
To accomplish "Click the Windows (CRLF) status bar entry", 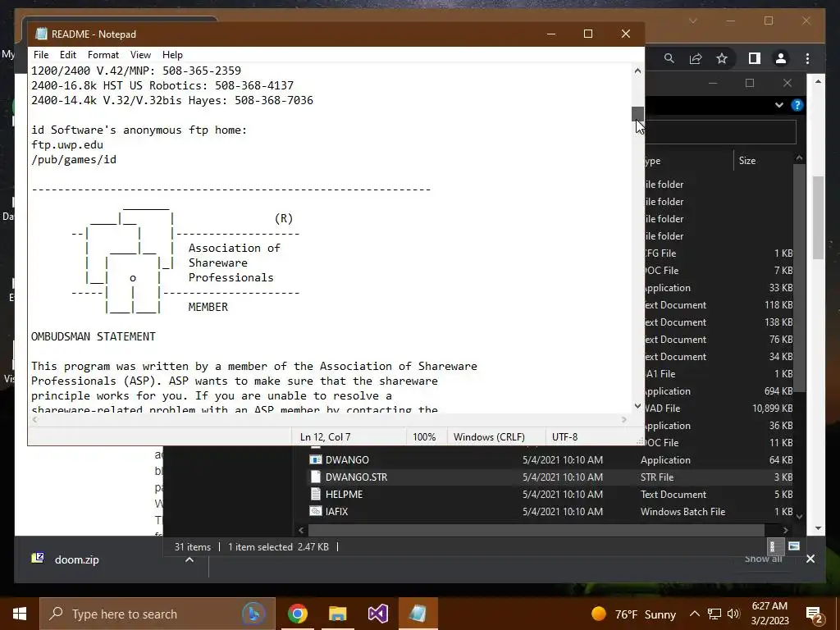I will (489, 437).
